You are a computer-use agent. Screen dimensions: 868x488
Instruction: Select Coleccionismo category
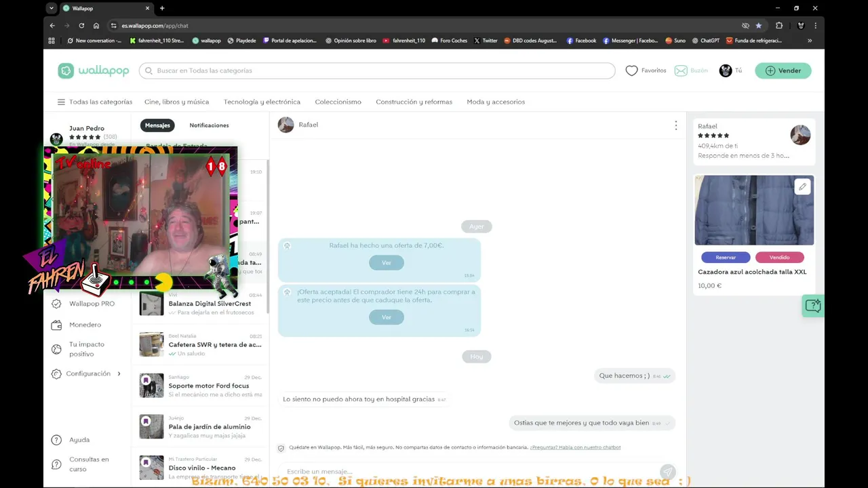(338, 102)
